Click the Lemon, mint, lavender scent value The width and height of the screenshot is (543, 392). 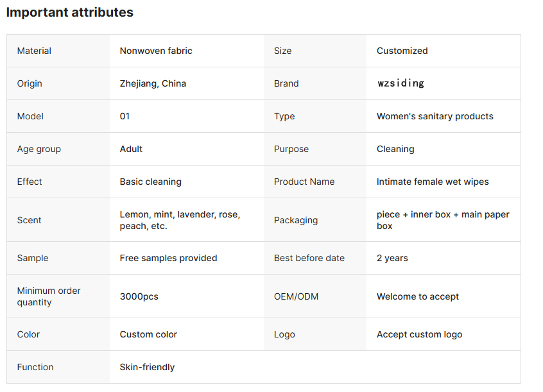(x=180, y=220)
